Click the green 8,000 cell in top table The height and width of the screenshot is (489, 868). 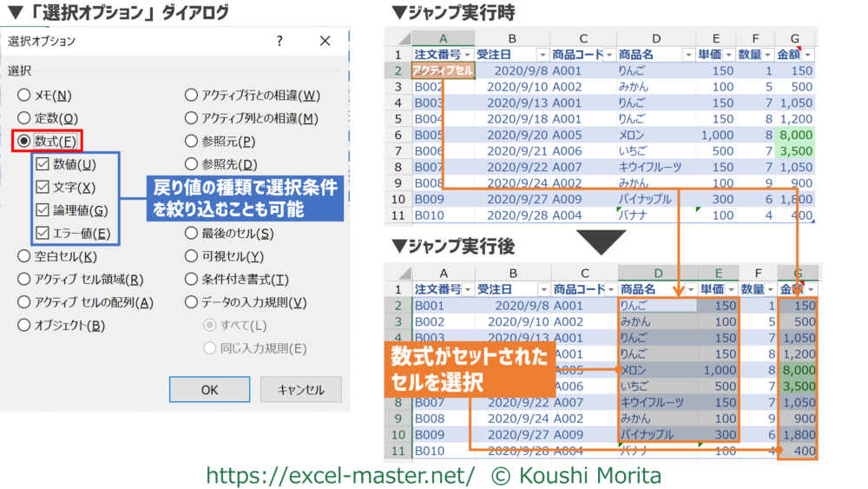(796, 135)
